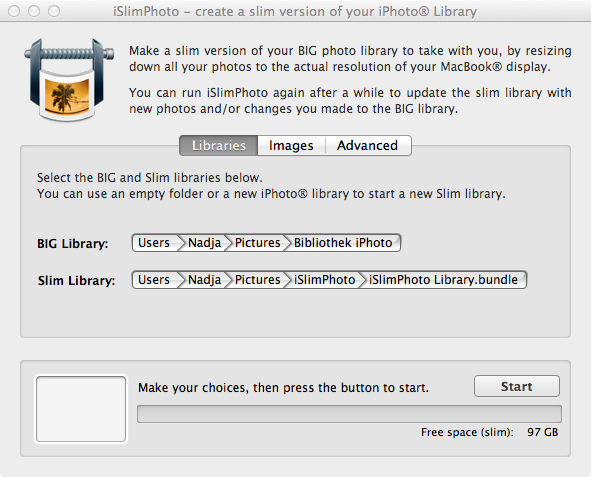Viewport: 591px width, 477px height.
Task: Choose Bibliothek iPhoto path component
Action: [x=343, y=243]
